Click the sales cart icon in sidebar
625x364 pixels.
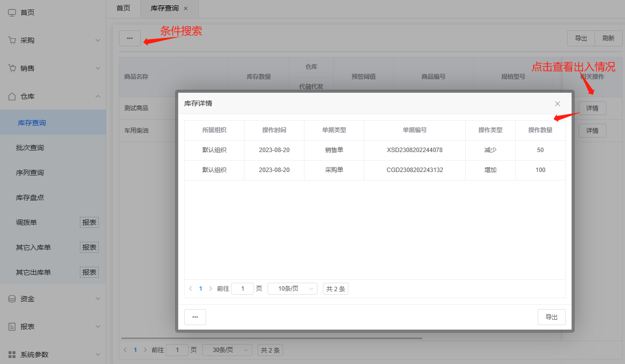click(x=12, y=68)
